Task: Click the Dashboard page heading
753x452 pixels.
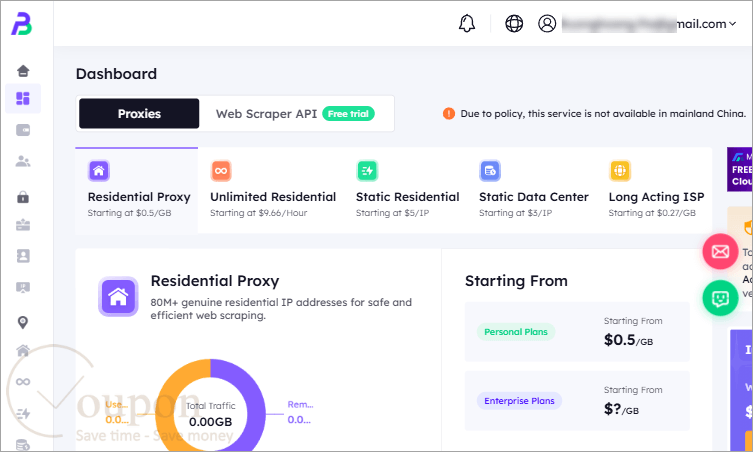Action: pos(116,73)
